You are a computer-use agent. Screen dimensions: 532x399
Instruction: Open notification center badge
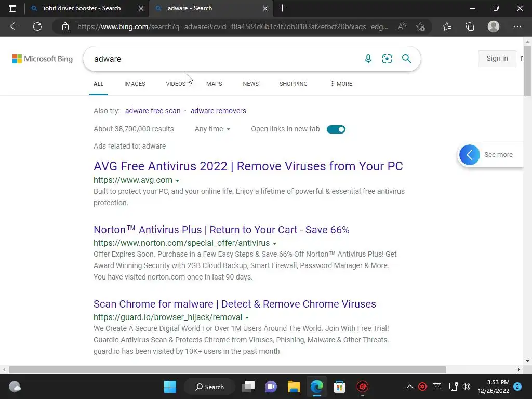(517, 387)
